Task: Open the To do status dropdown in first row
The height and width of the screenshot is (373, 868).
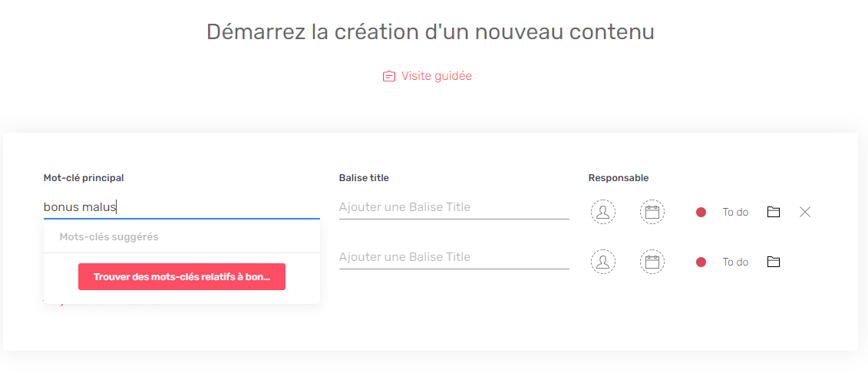Action: [735, 212]
